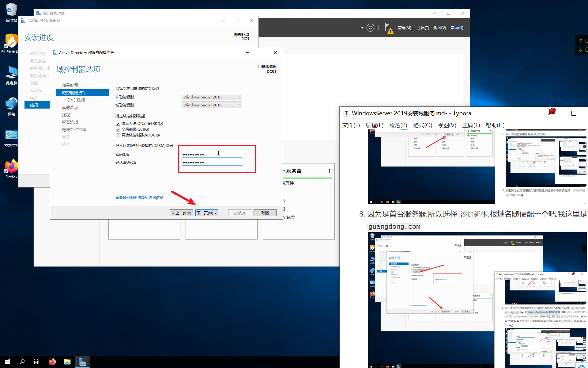The image size is (588, 368).
Task: Open the Firefox desktop shortcut
Action: point(11,167)
